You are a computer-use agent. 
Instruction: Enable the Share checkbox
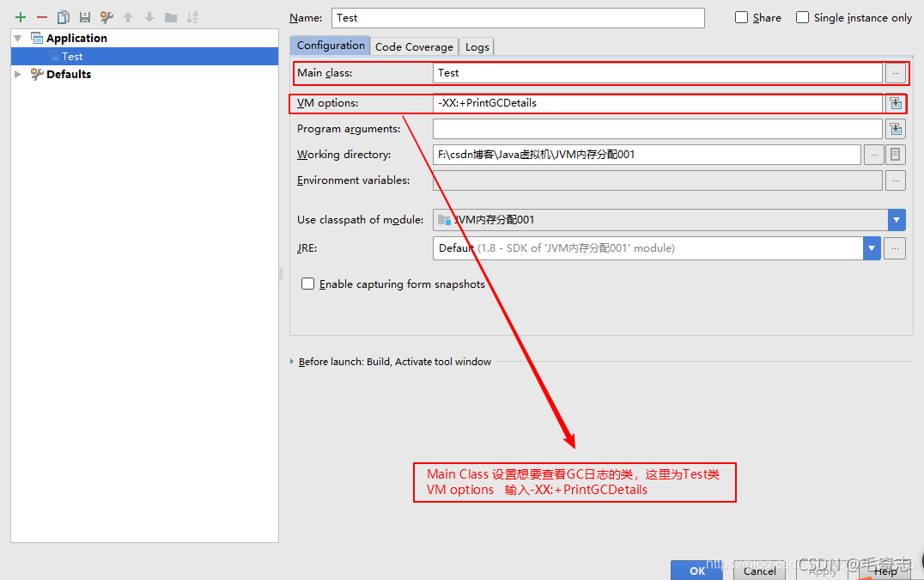tap(741, 18)
